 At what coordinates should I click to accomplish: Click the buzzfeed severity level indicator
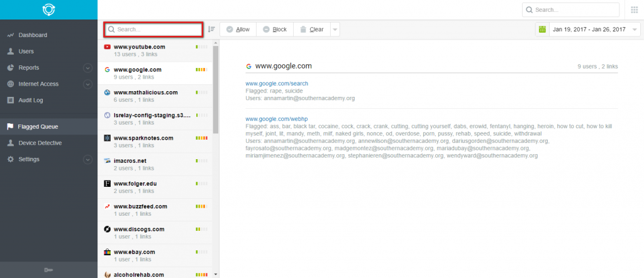click(x=202, y=206)
